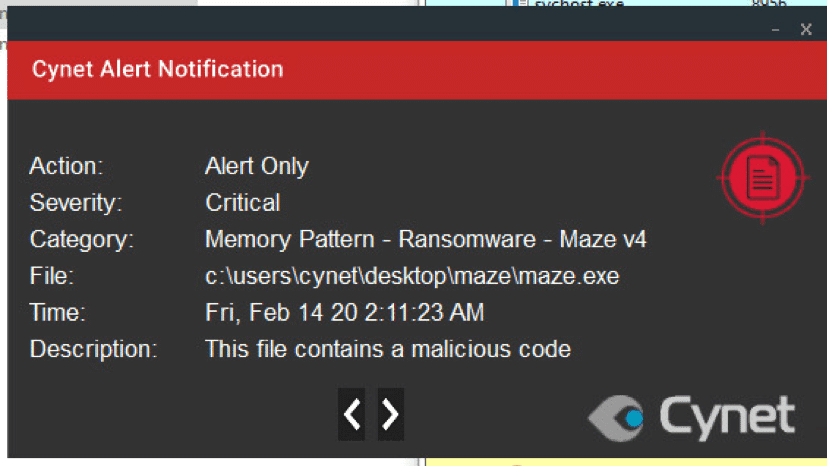The height and width of the screenshot is (466, 827).
Task: Click the Cynet brand name text
Action: click(727, 417)
